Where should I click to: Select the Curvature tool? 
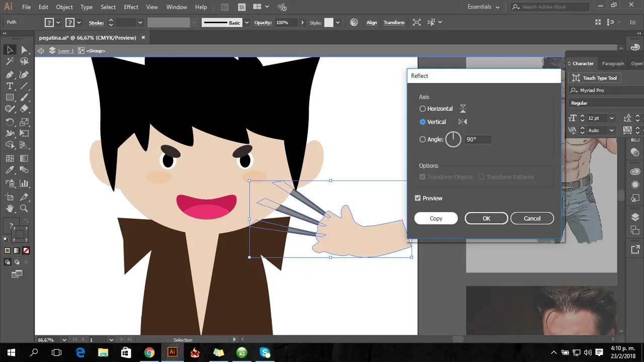tap(24, 74)
